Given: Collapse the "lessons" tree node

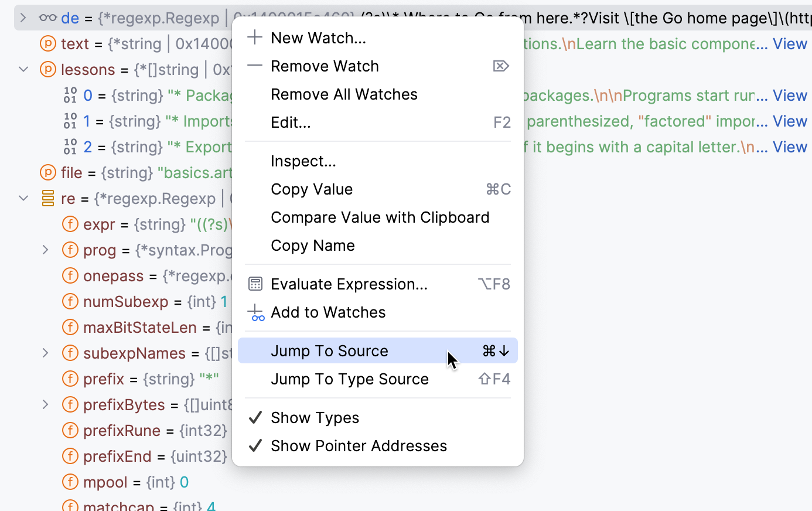Looking at the screenshot, I should pyautogui.click(x=23, y=69).
